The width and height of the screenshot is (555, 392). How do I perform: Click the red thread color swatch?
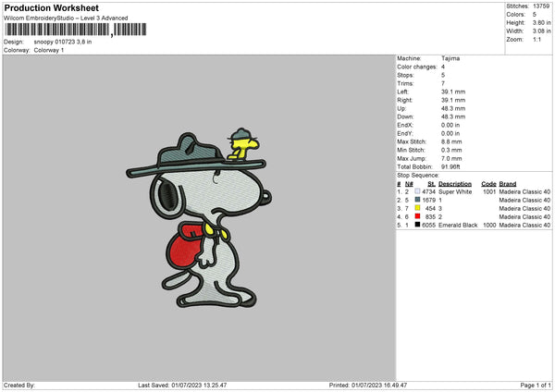(418, 216)
